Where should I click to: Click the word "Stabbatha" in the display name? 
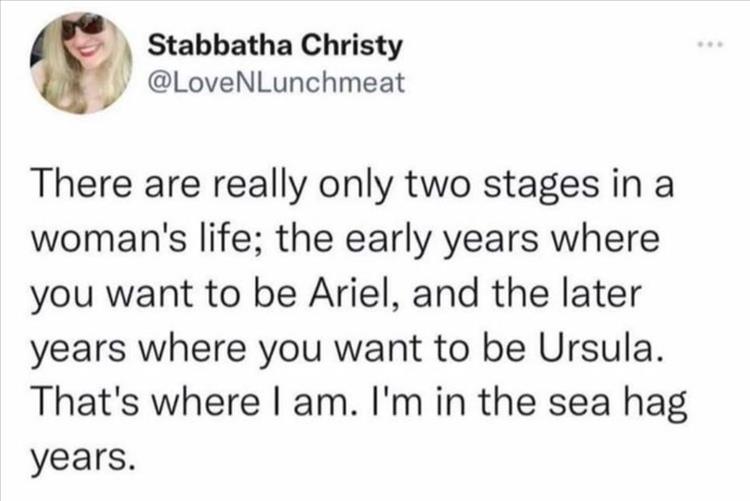coord(195,45)
